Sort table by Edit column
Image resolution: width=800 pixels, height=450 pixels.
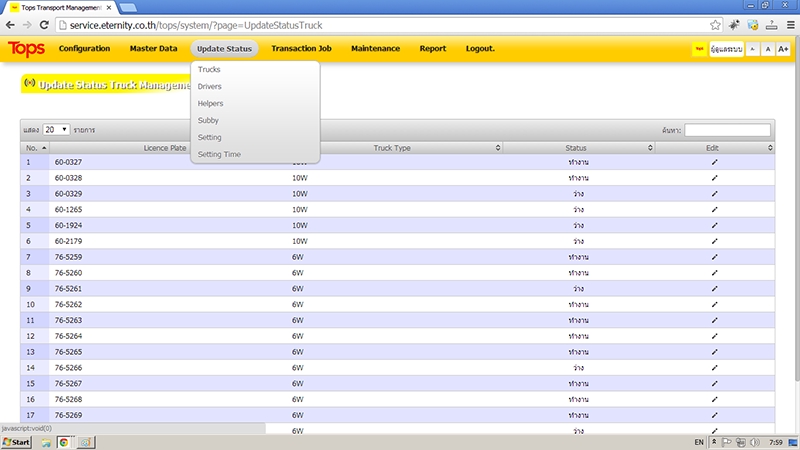[x=714, y=148]
